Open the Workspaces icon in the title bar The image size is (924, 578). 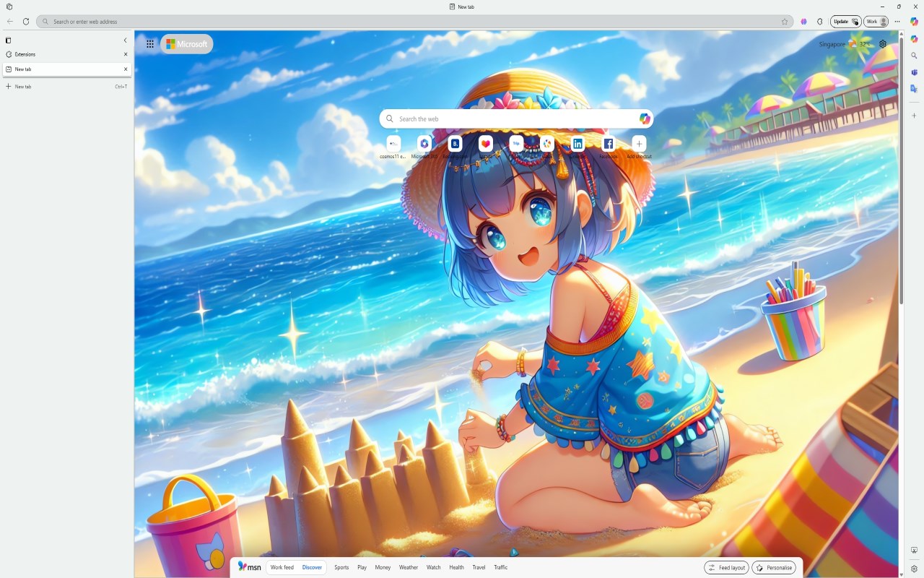coord(9,7)
